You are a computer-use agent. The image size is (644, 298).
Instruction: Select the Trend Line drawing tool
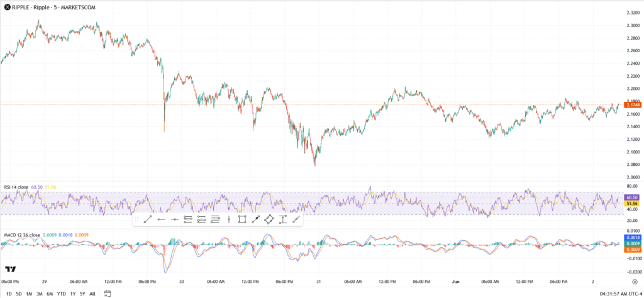(147, 219)
